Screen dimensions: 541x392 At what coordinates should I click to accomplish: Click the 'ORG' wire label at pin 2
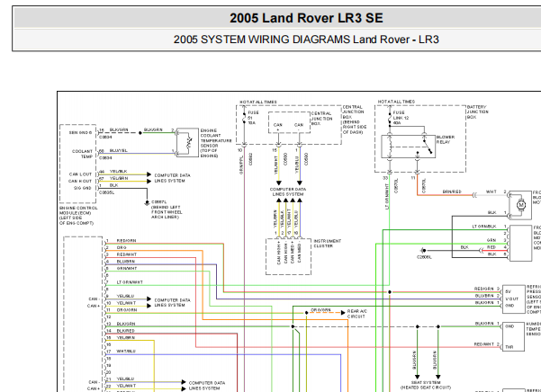[x=122, y=247]
